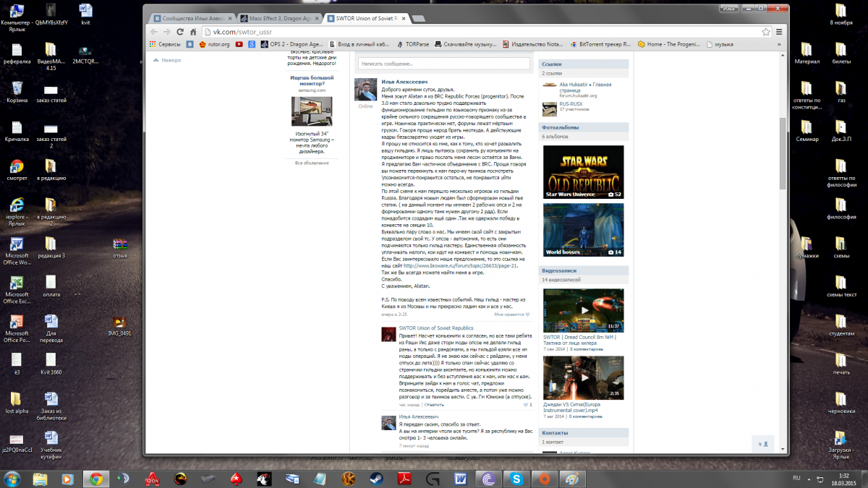Reload the page in Chrome
This screenshot has height=488, width=868.
click(181, 32)
